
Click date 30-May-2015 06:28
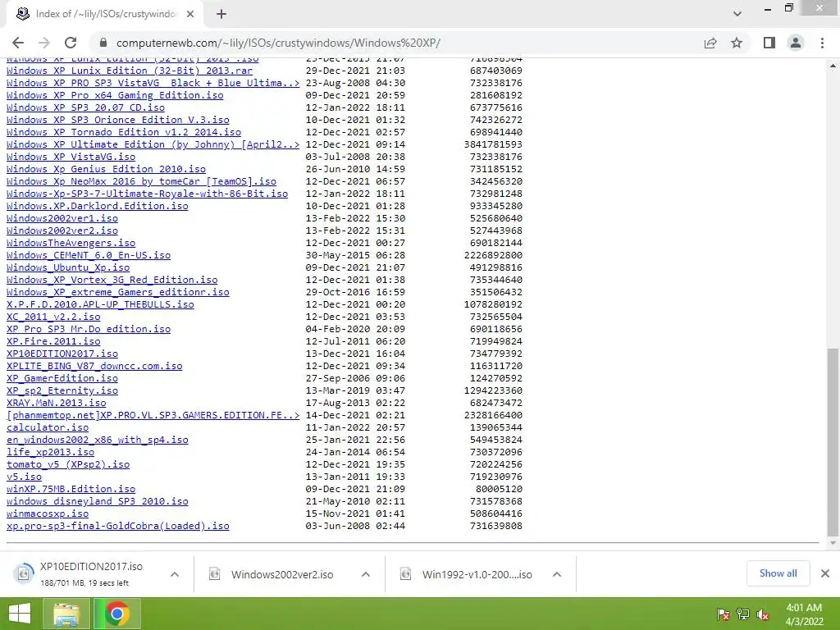tap(355, 256)
